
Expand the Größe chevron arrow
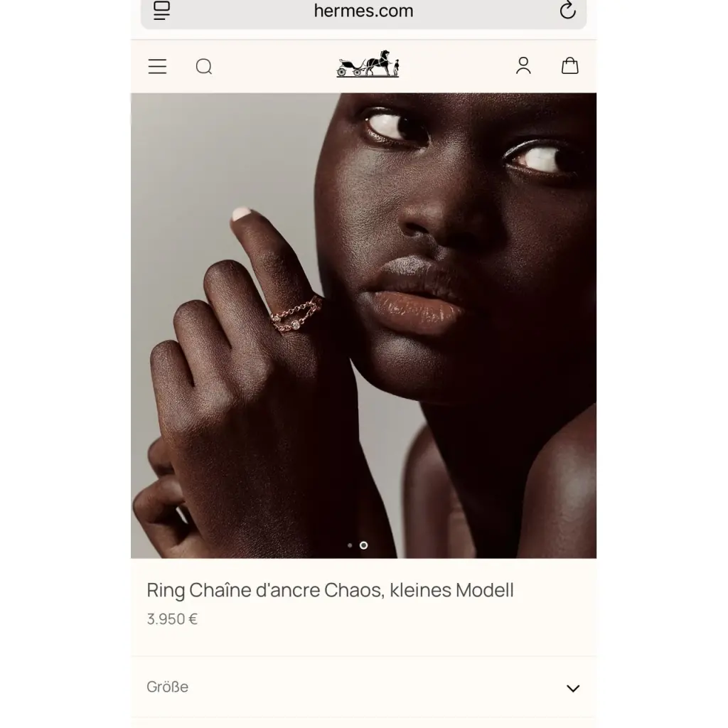[x=573, y=688]
